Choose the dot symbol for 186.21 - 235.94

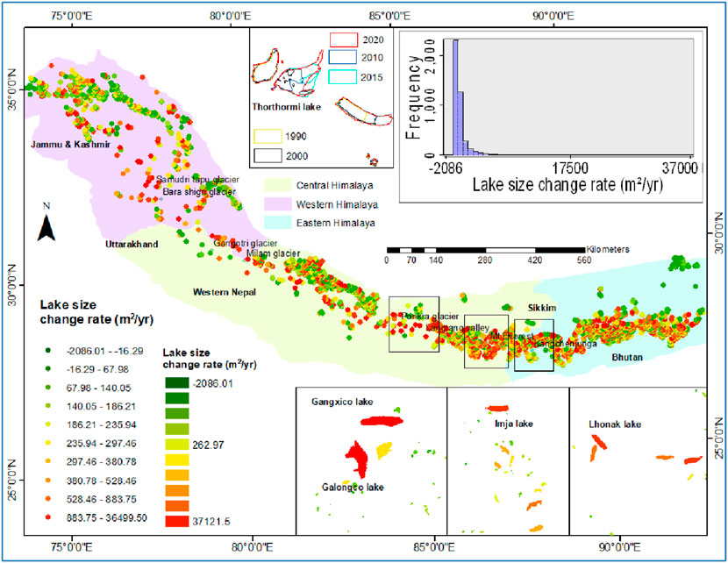pos(49,424)
